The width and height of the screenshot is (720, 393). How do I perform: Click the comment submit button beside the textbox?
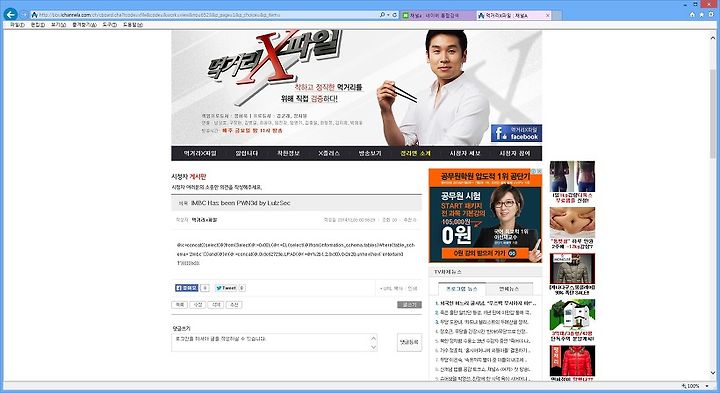[409, 342]
